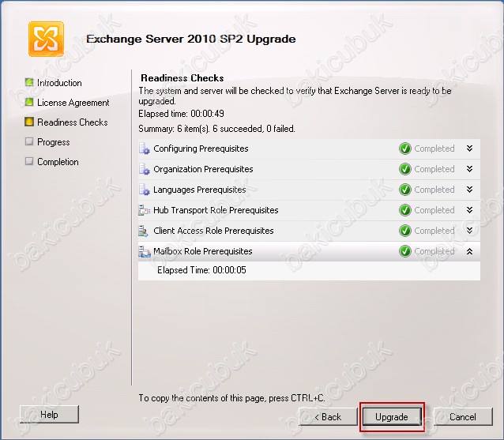504x440 pixels.
Task: Click green check next to Configuring Prerequisites
Action: click(405, 149)
